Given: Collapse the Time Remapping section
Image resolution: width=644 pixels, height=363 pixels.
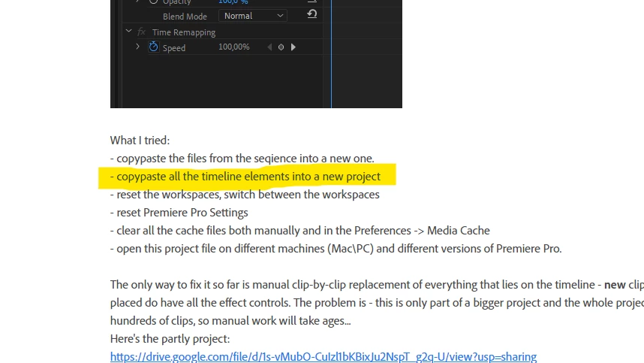Looking at the screenshot, I should coord(129,32).
